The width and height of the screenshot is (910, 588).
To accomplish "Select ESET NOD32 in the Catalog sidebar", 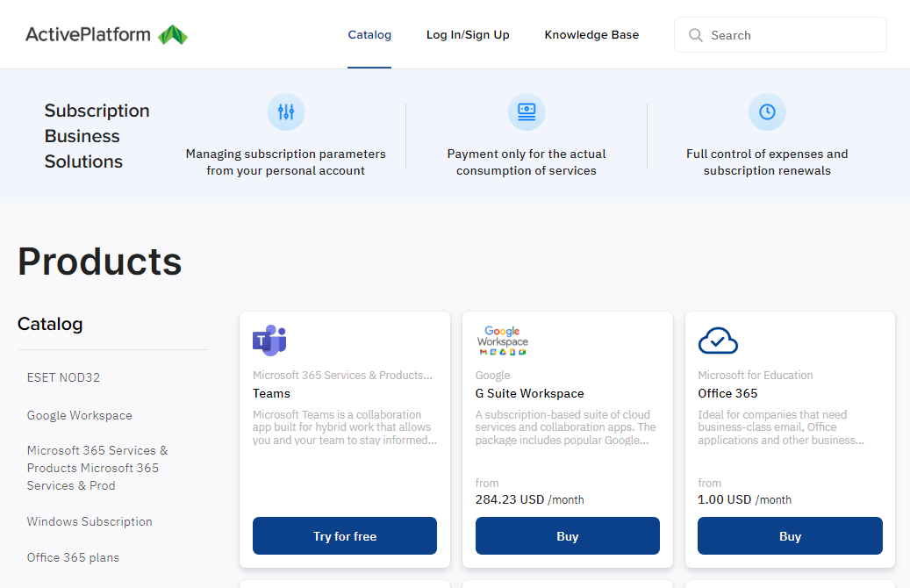I will (x=63, y=377).
